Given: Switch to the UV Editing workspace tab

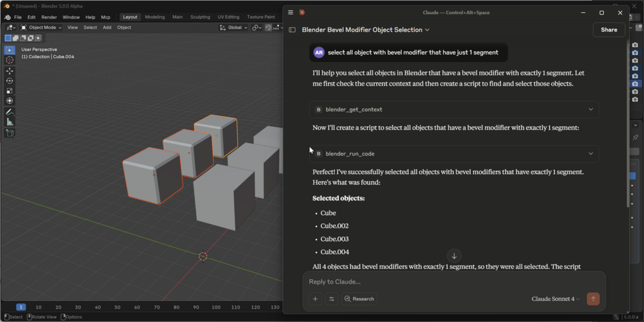Looking at the screenshot, I should 228,17.
